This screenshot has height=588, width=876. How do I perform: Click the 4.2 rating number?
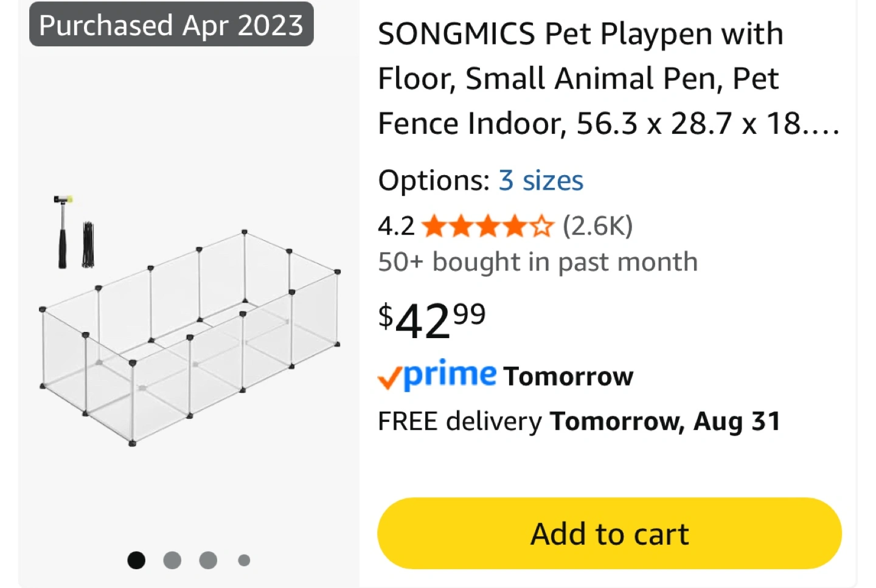click(x=396, y=226)
